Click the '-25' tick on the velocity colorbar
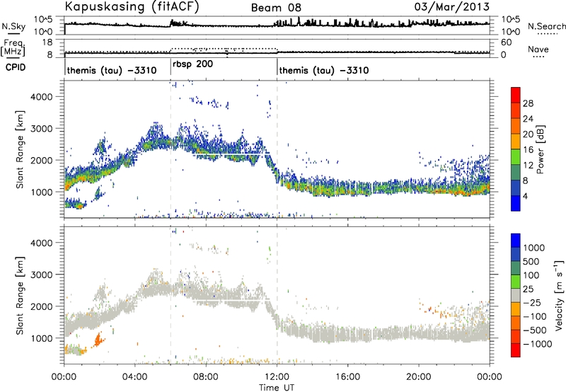The image size is (566, 392). click(x=532, y=302)
